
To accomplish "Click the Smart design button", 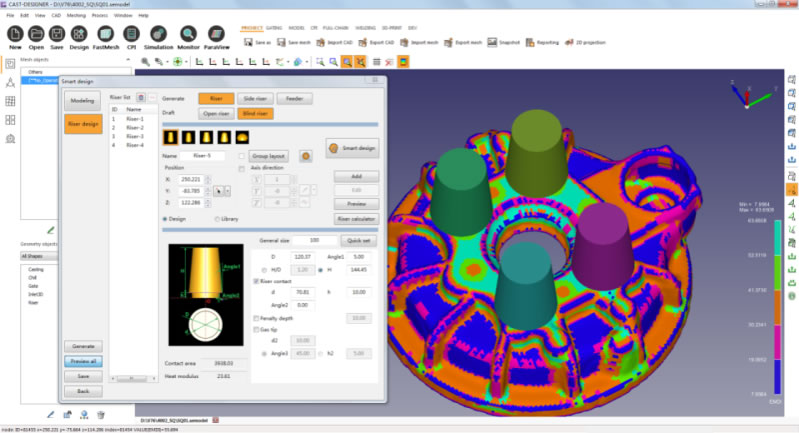I will click(x=352, y=148).
